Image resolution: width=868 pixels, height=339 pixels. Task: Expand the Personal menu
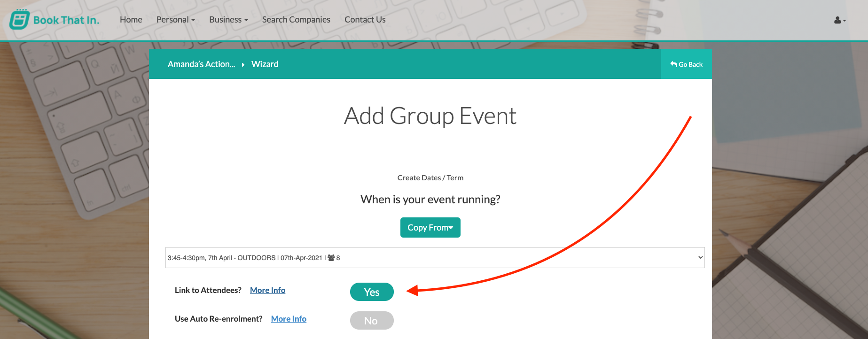click(176, 20)
